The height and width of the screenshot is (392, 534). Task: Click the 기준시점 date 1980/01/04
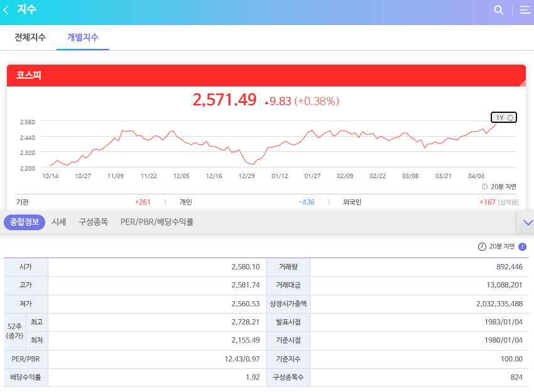coord(504,341)
